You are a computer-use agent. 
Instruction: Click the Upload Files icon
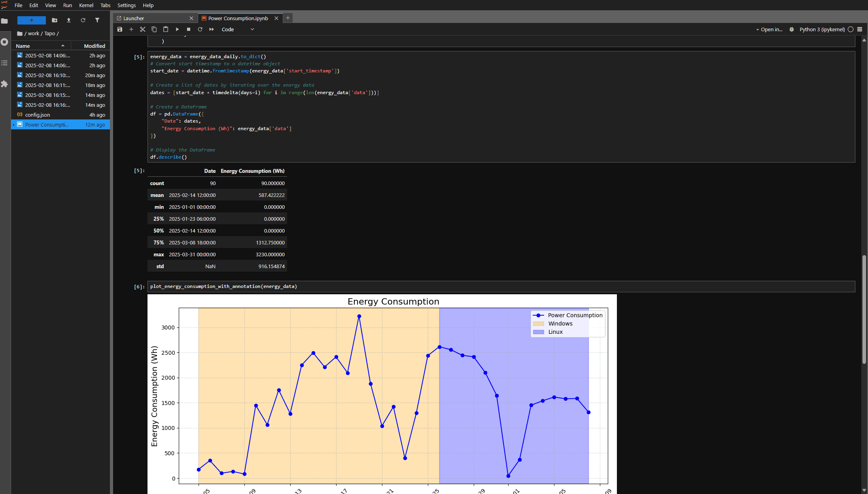coord(69,20)
